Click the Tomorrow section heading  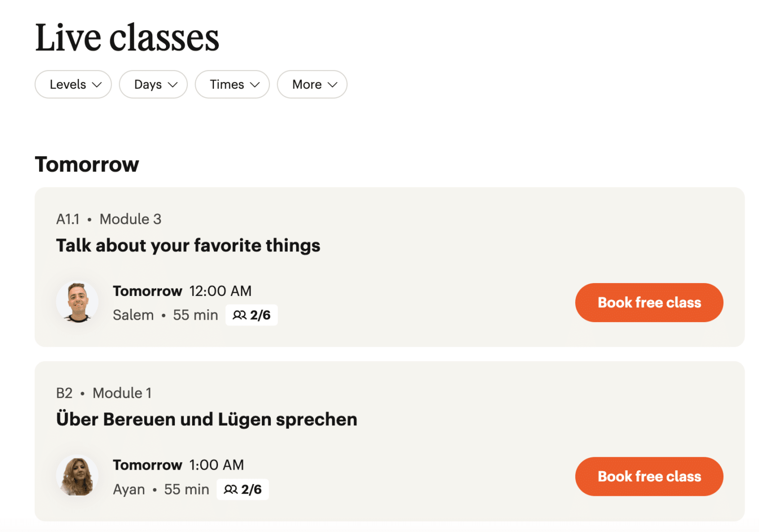[86, 164]
